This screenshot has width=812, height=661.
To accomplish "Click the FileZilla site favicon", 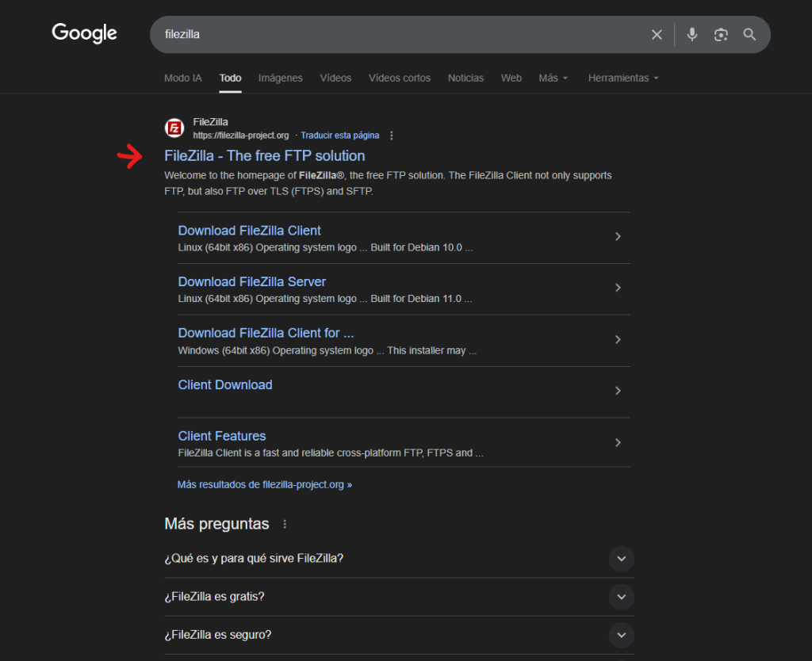I will pos(174,128).
